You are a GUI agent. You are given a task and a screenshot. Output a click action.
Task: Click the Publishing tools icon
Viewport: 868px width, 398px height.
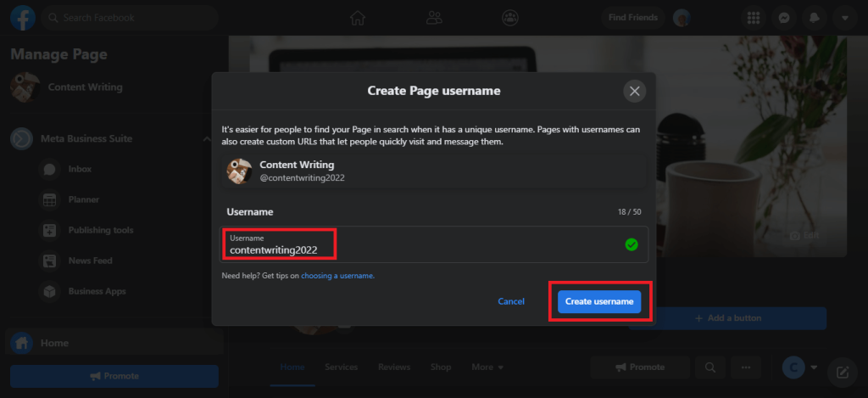pyautogui.click(x=50, y=230)
